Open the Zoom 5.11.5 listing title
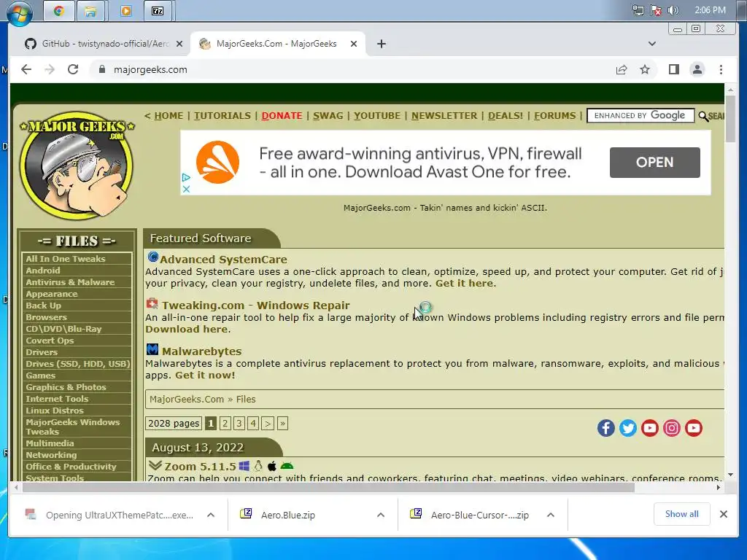Viewport: 747px width, 560px height. 200,466
